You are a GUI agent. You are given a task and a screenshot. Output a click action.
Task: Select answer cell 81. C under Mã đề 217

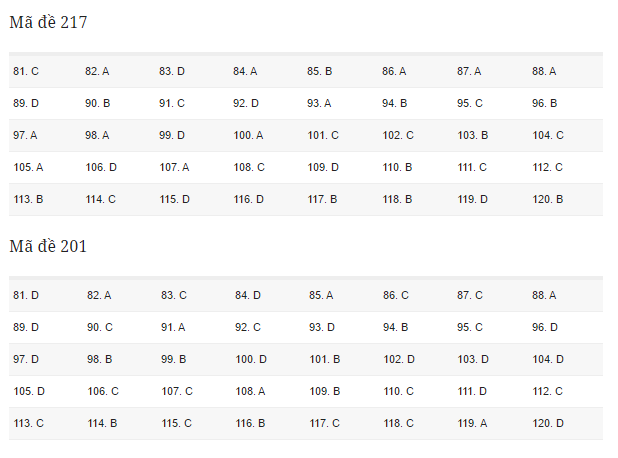coord(26,72)
